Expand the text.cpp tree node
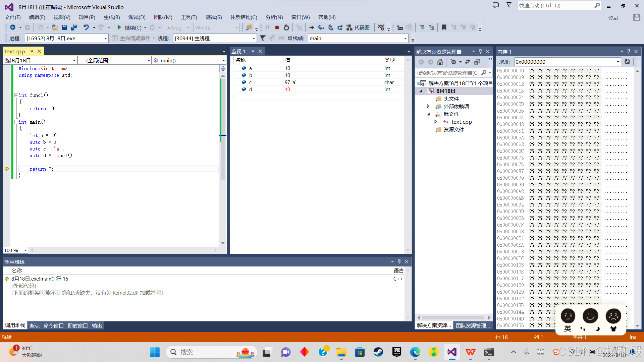This screenshot has height=362, width=644. (435, 122)
